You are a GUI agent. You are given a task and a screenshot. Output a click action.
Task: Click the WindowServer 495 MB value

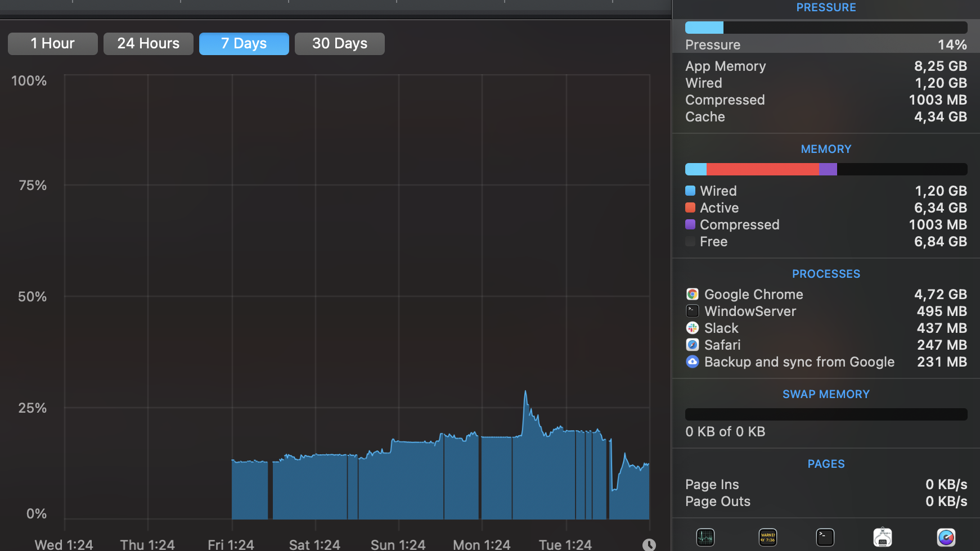942,311
